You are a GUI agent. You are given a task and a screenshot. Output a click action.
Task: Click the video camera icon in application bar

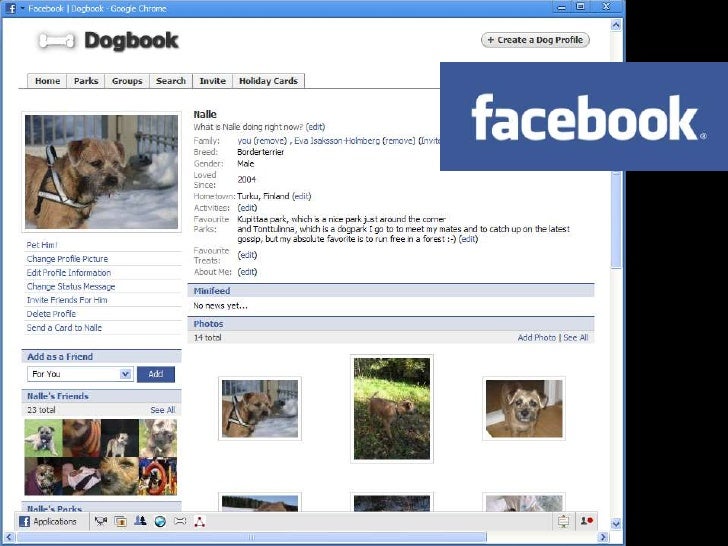[101, 521]
